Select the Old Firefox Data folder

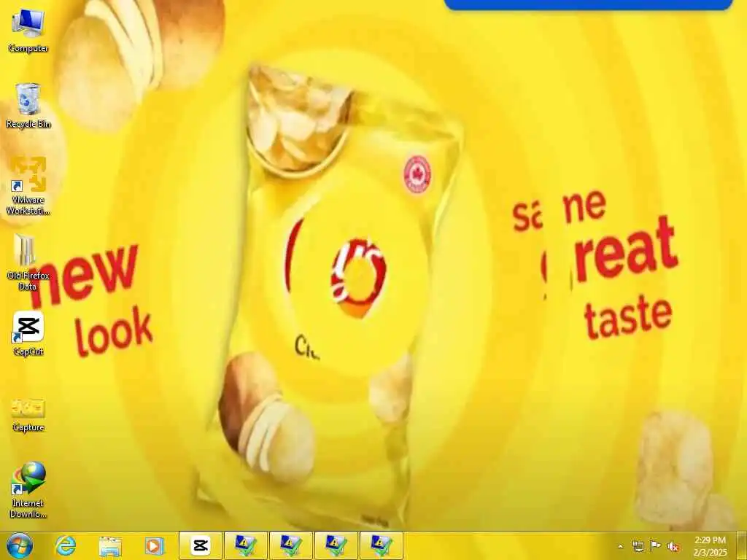pos(28,262)
